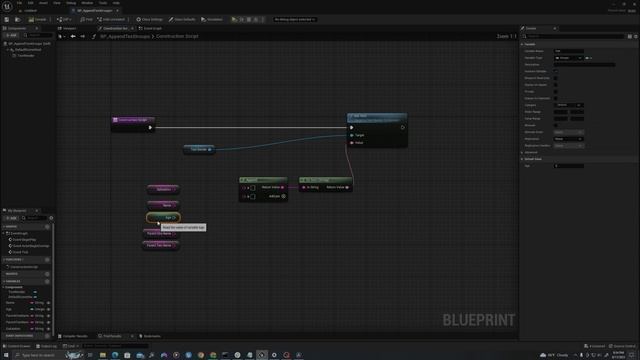640x360 pixels.
Task: Click the plus icon on the Variables section
Action: [x=47, y=281]
